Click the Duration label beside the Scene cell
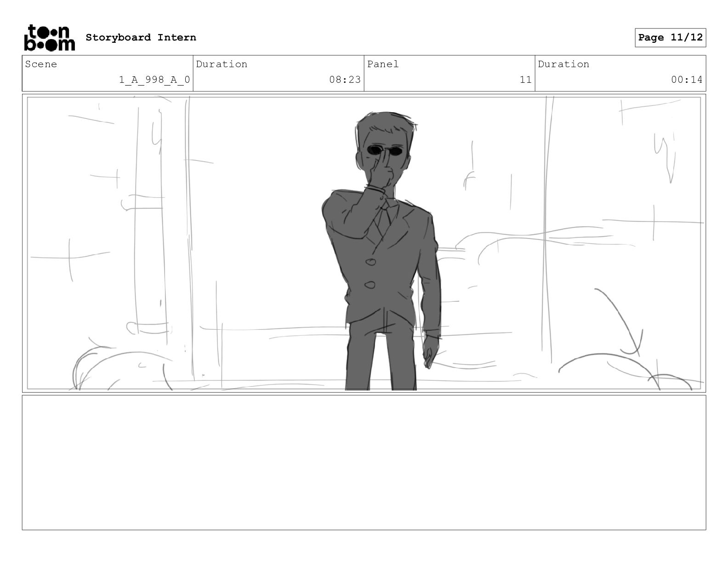Screen dimensions: 728x563 [222, 64]
